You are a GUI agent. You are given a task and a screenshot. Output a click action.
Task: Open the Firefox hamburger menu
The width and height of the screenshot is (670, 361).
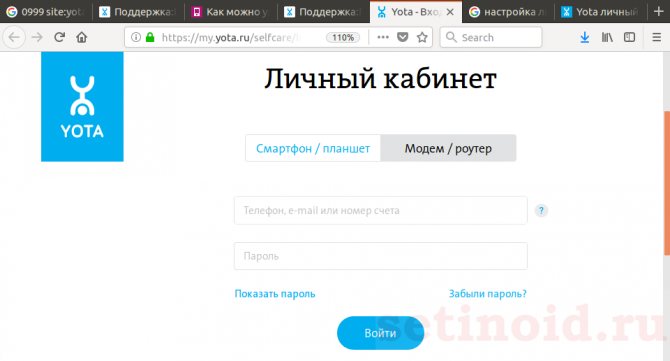[x=657, y=38]
